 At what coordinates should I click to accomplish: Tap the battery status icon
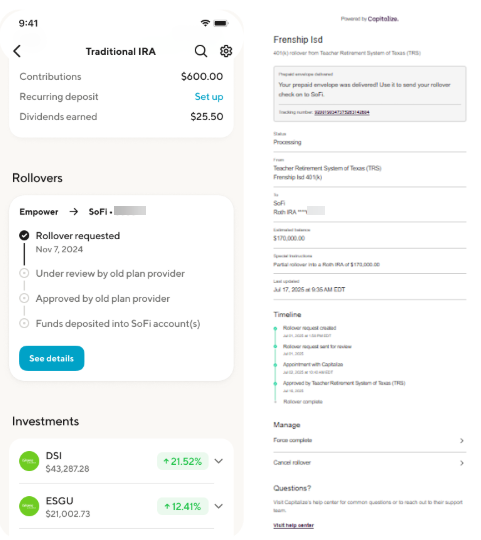tap(221, 23)
